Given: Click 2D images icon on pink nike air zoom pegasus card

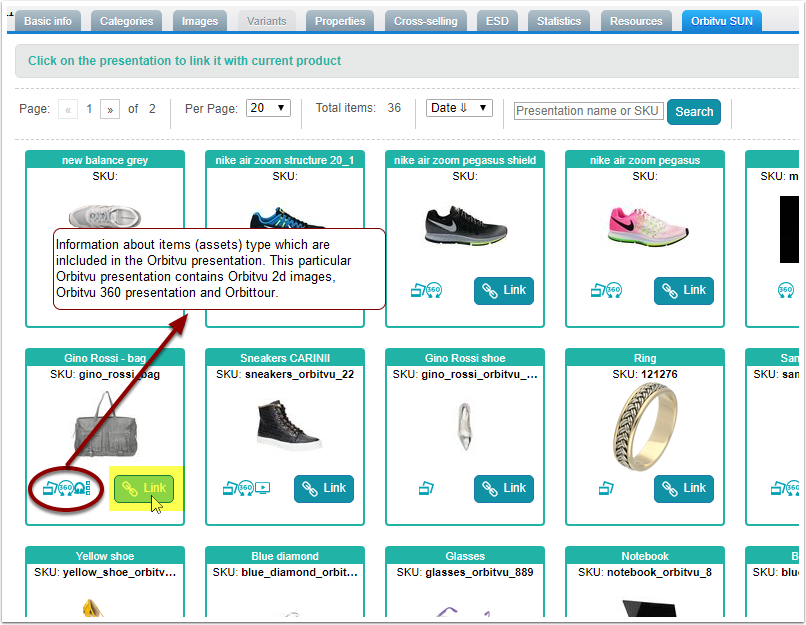Looking at the screenshot, I should tap(598, 291).
